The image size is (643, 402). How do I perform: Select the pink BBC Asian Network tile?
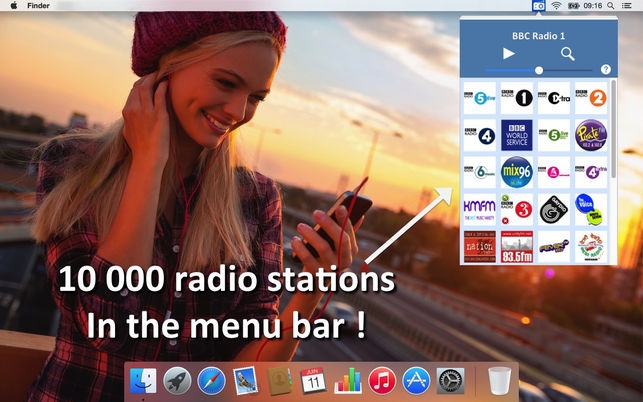pos(554,172)
